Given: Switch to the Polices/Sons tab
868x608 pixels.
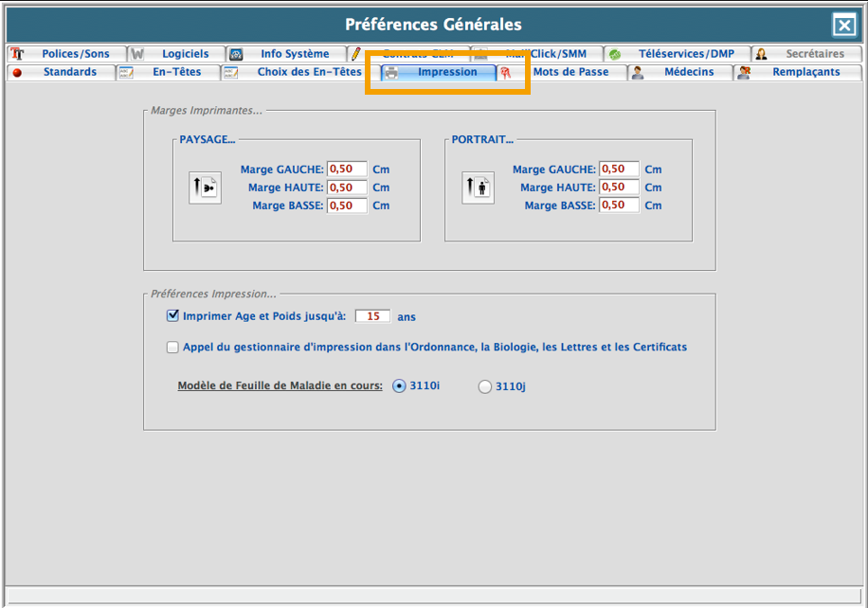Looking at the screenshot, I should [x=75, y=54].
